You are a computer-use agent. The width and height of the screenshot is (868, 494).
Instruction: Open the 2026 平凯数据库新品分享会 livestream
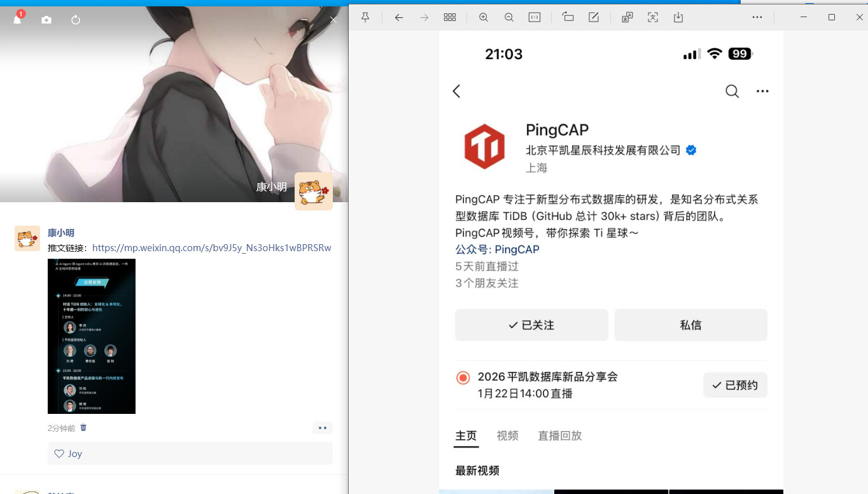(x=548, y=376)
